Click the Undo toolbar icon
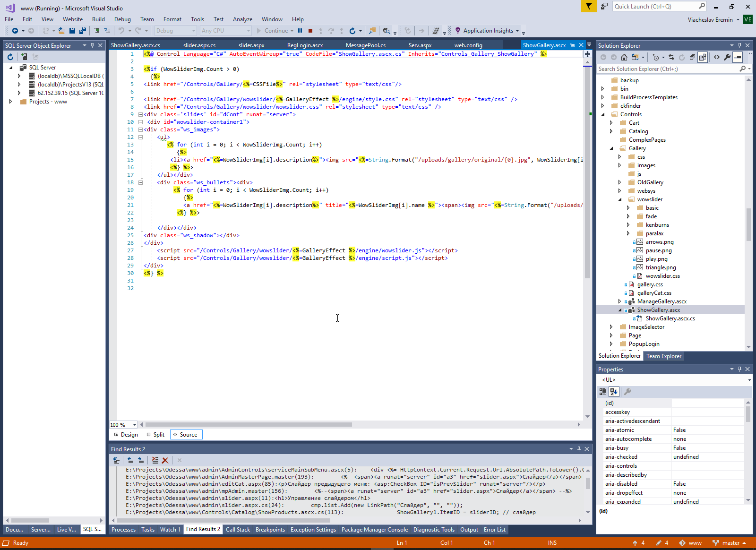 [121, 31]
